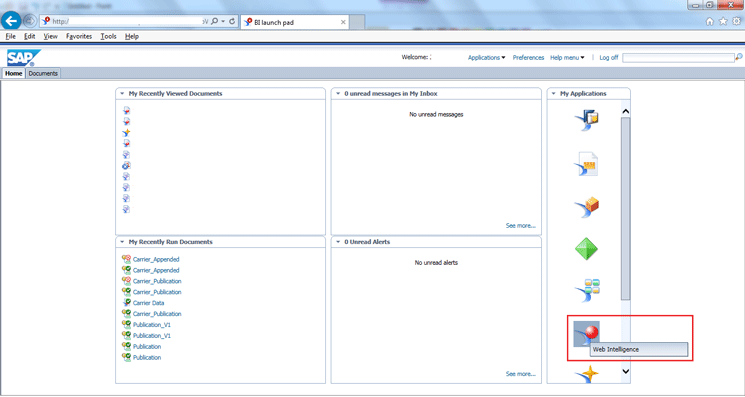Refresh the page with the reload icon
745x397 pixels.
(x=232, y=21)
